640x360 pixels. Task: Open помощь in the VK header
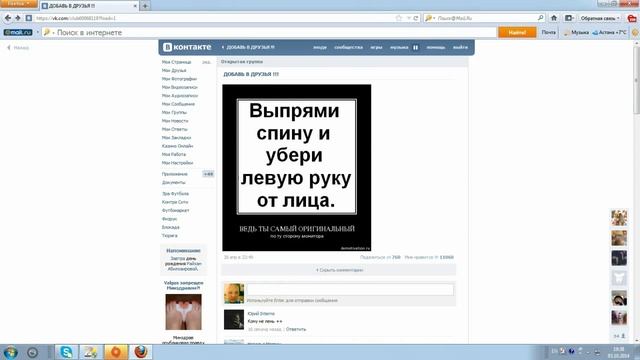pyautogui.click(x=436, y=47)
